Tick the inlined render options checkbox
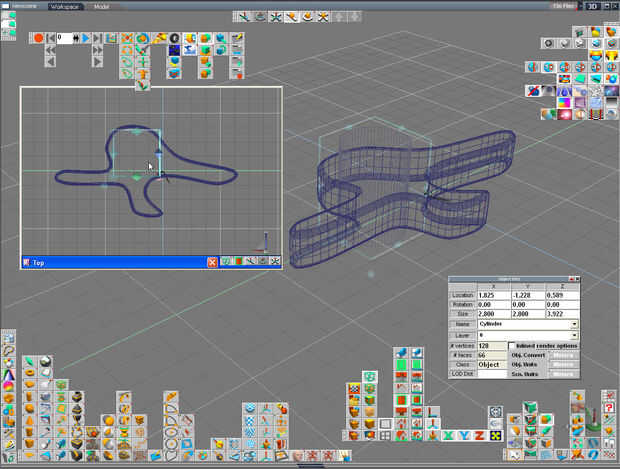620x469 pixels. coord(512,345)
